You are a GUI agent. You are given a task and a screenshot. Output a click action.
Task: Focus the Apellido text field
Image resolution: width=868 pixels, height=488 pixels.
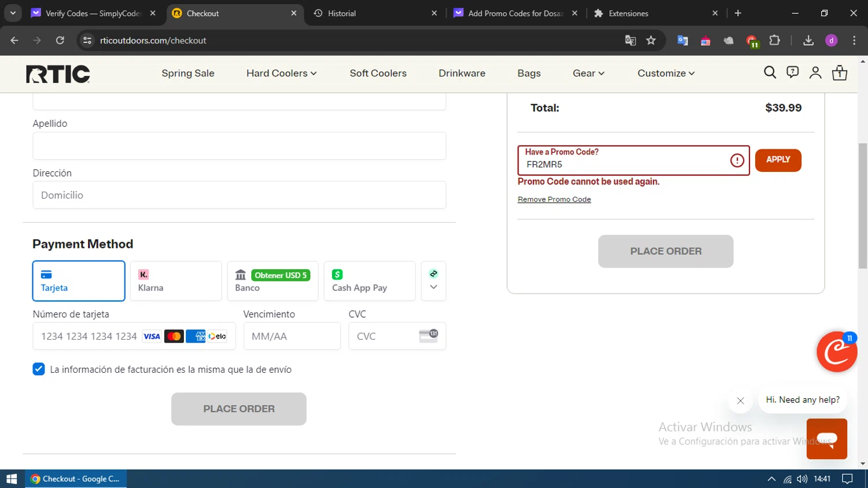click(x=240, y=146)
